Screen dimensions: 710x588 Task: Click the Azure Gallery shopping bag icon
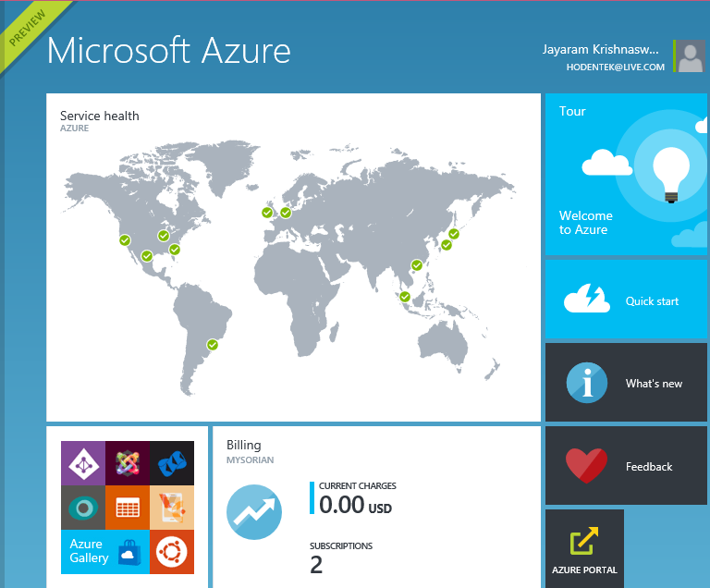[129, 552]
